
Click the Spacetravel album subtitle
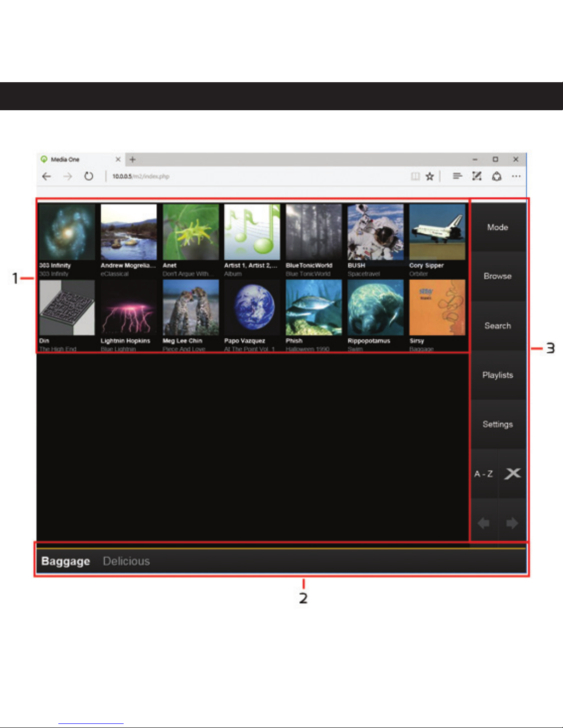(x=364, y=274)
